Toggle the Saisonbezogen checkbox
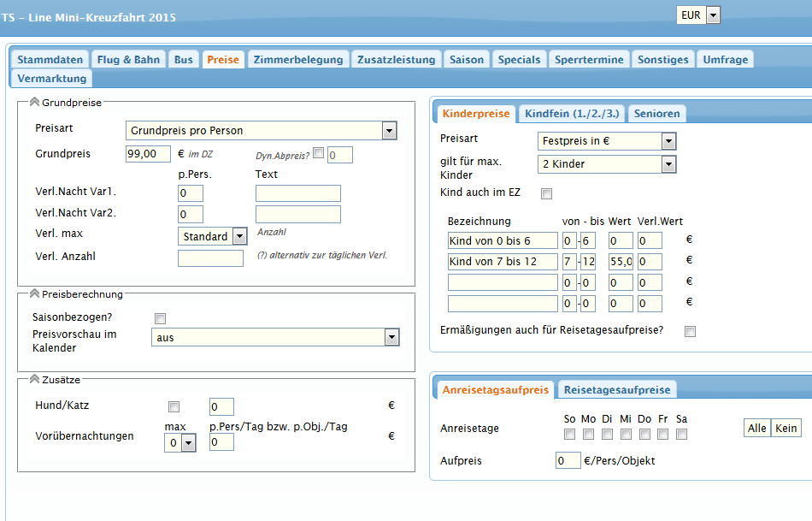The height and width of the screenshot is (521, 812). [x=161, y=319]
